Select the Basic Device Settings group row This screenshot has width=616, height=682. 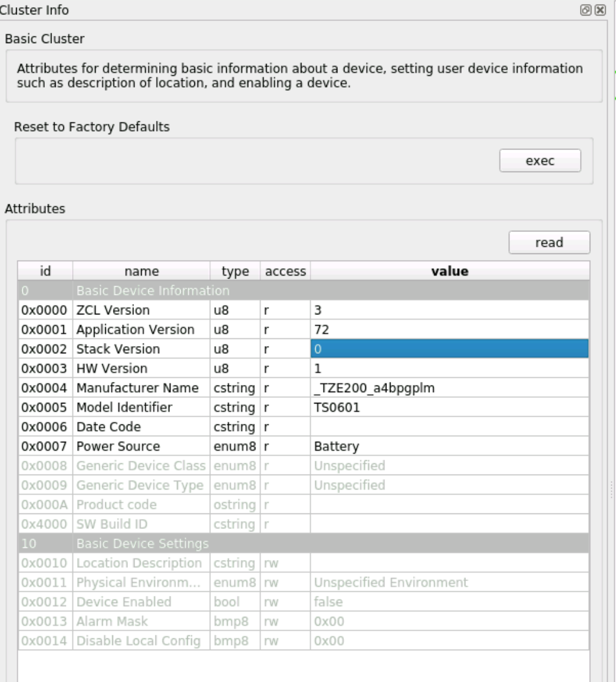point(303,544)
